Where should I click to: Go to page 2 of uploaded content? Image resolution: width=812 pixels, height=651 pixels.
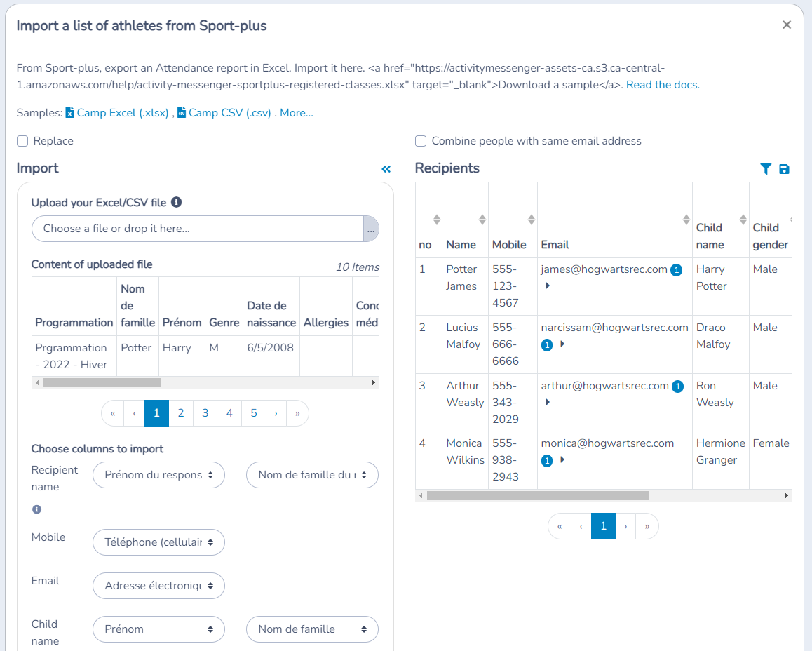181,413
